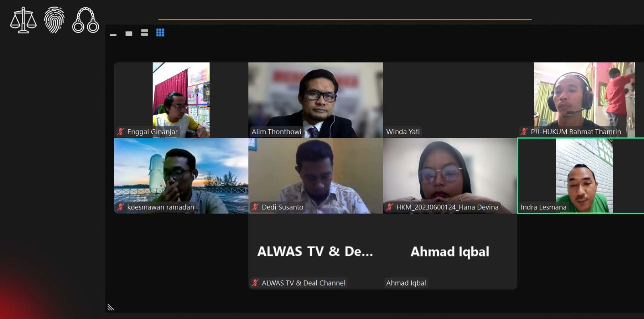The image size is (644, 319).
Task: Click the scales of justice icon
Action: point(23,20)
